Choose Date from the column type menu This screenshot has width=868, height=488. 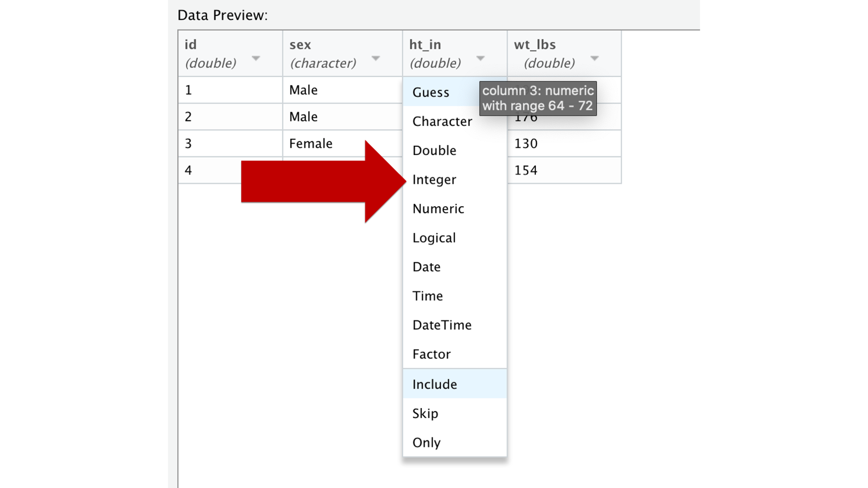pyautogui.click(x=455, y=267)
